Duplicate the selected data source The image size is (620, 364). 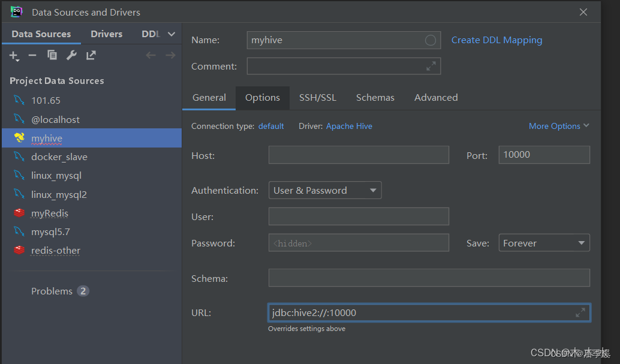pyautogui.click(x=52, y=55)
